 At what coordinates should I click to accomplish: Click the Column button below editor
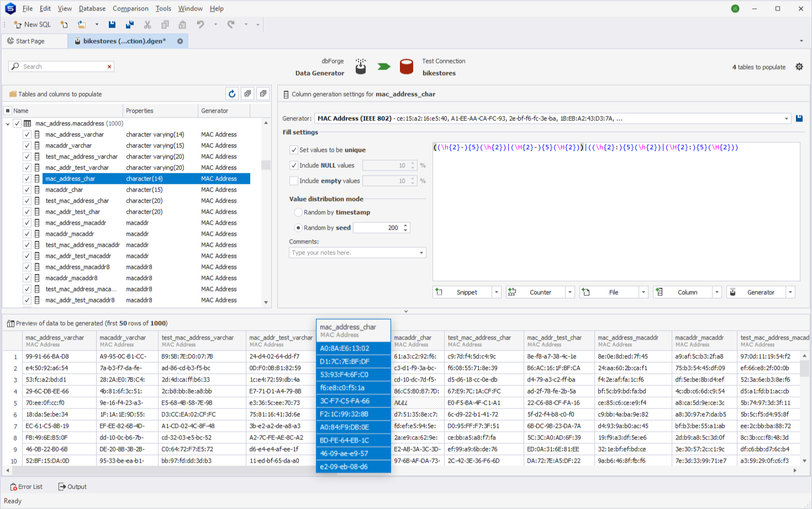pyautogui.click(x=683, y=292)
